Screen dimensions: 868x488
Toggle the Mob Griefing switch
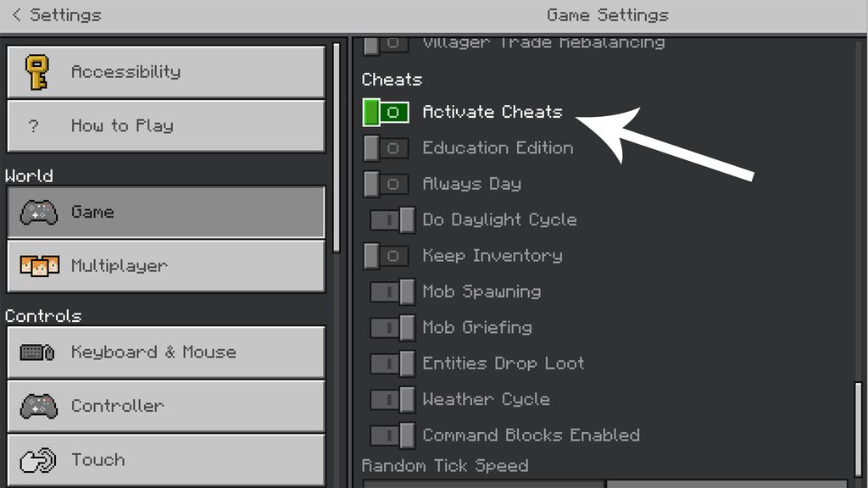392,328
